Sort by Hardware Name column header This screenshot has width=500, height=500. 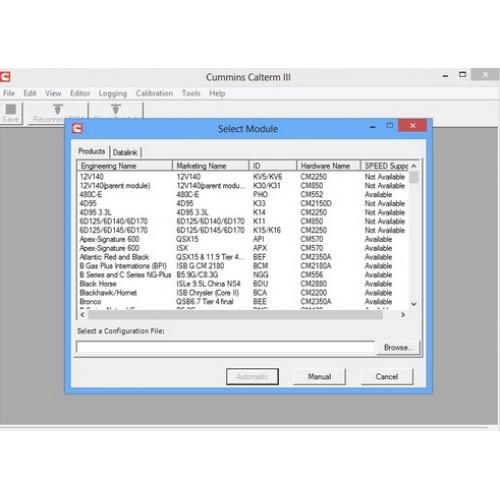tap(328, 166)
